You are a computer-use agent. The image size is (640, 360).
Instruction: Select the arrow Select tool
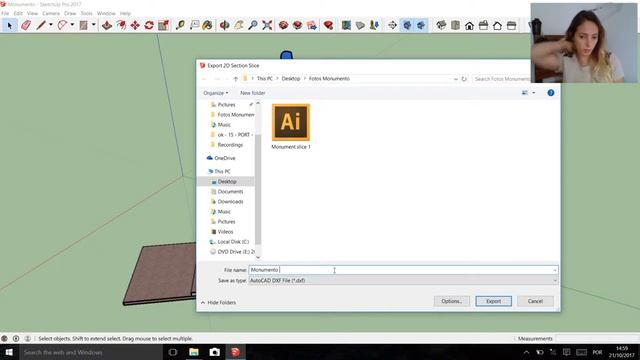[x=10, y=26]
